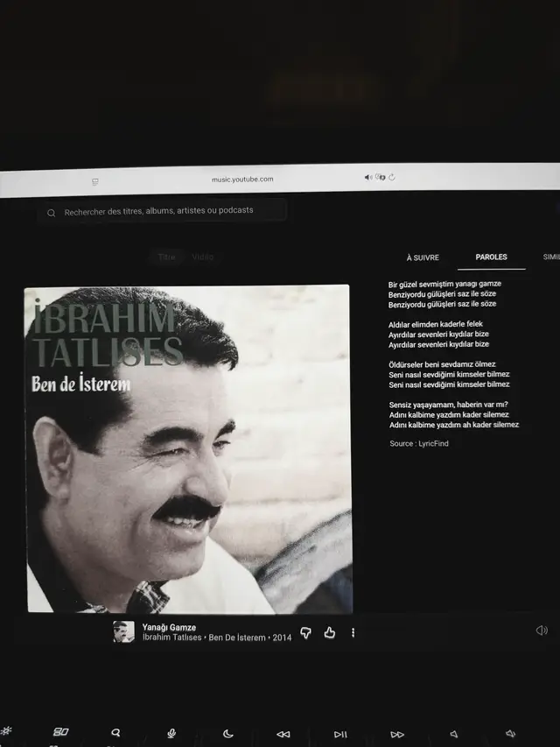Dislike the song with thumbs-down icon
Viewport: 560px width, 747px height.
click(x=305, y=632)
